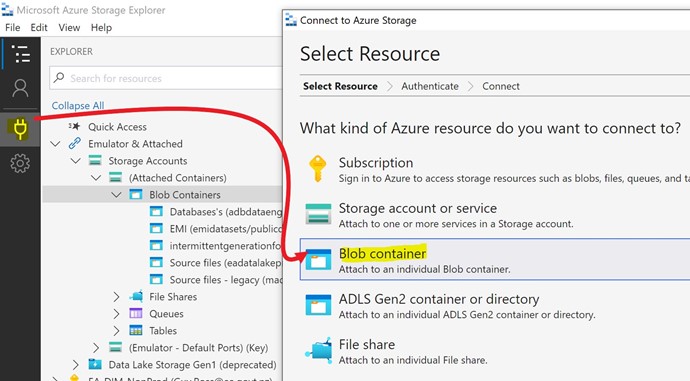Pick the ADLS Gen2 container icon
Image resolution: width=690 pixels, height=381 pixels.
[x=318, y=305]
